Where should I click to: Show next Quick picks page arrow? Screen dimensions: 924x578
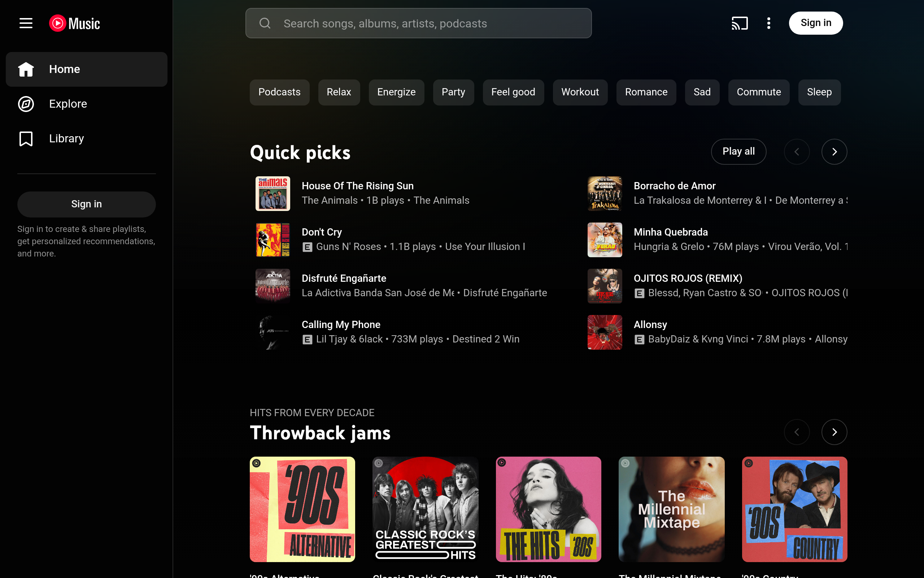(x=834, y=152)
